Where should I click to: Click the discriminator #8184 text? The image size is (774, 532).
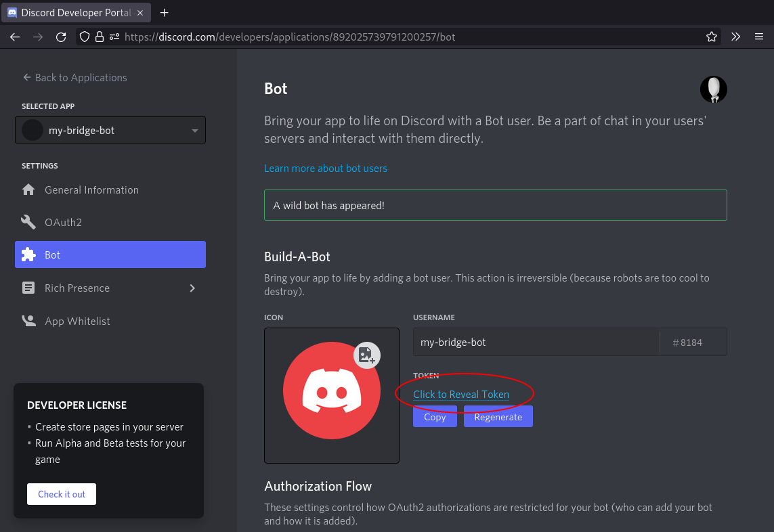687,342
